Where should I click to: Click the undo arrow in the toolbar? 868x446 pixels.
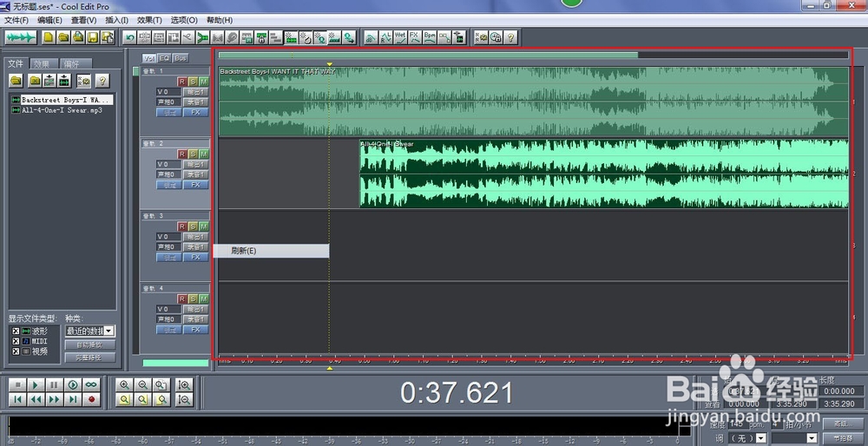click(130, 37)
